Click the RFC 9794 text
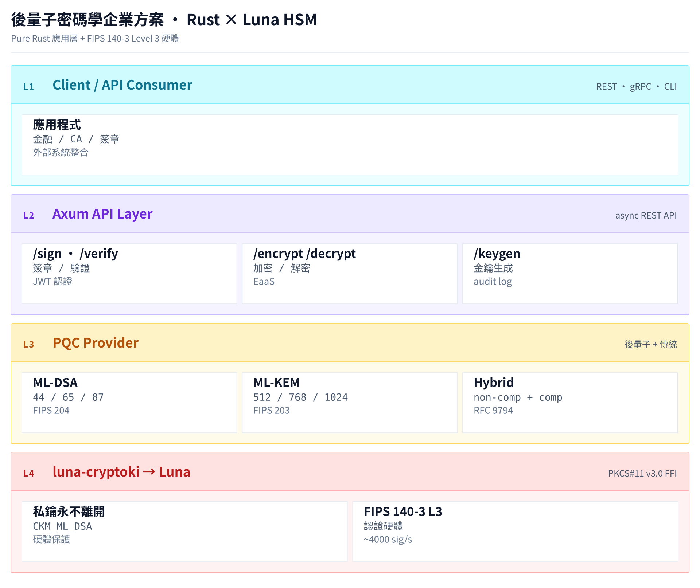Image resolution: width=700 pixels, height=588 pixels. click(x=493, y=411)
